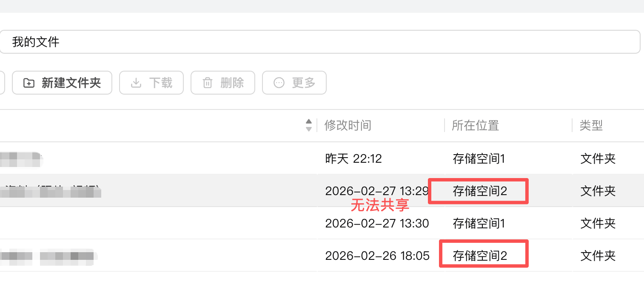Click 文件夹 type cell in the top row
This screenshot has height=282, width=644.
(x=598, y=159)
